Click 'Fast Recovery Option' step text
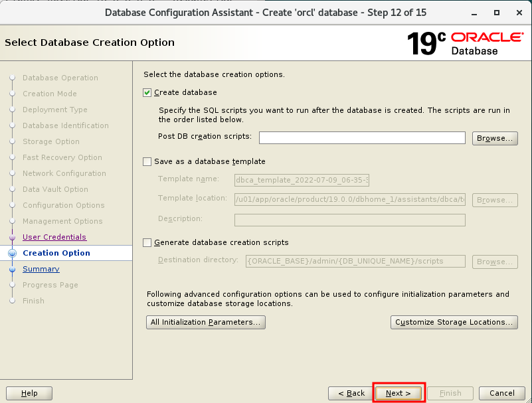This screenshot has width=532, height=403. (x=62, y=157)
